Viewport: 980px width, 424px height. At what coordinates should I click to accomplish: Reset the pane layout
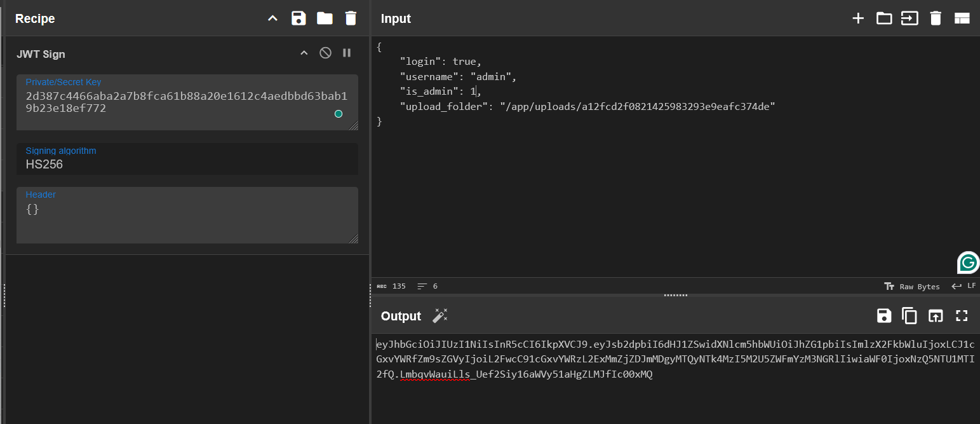click(x=962, y=18)
